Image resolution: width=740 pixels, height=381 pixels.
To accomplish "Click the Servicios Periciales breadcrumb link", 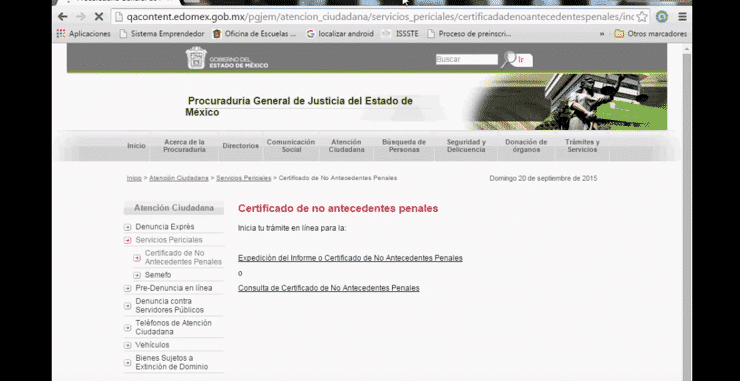I will [244, 178].
